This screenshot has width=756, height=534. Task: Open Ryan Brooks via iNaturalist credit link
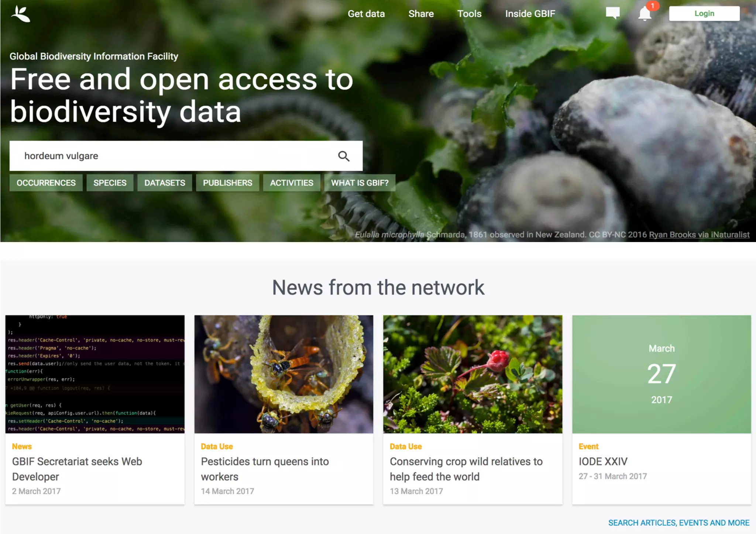(699, 235)
